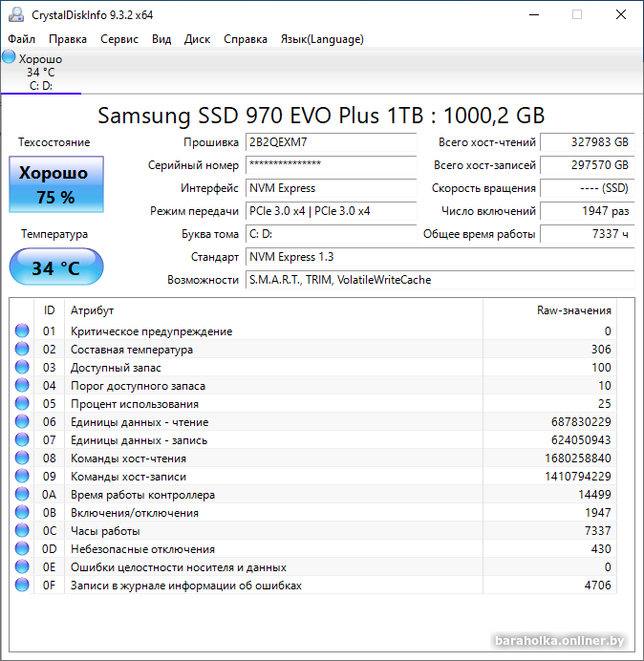Viewport: 644px width, 661px height.
Task: Click status orb for attribute 0A
Action: pos(22,494)
